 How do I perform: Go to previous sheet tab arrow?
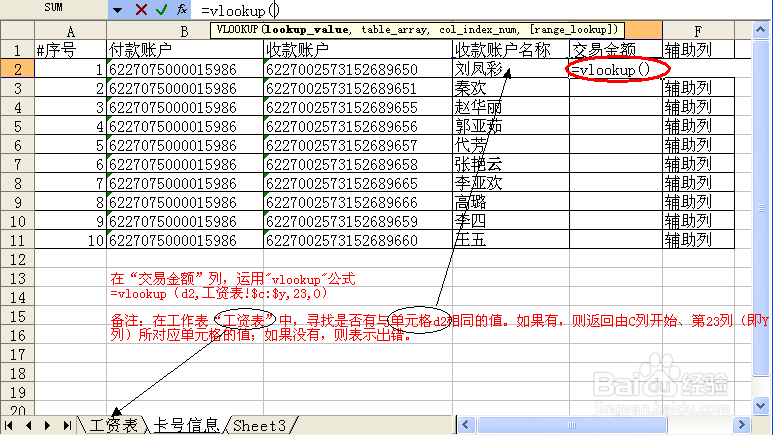[x=28, y=425]
